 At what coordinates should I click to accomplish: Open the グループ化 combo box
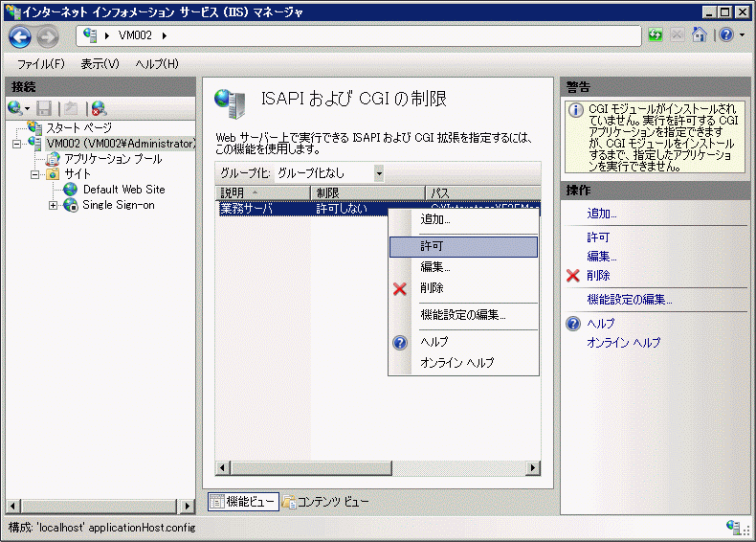[x=329, y=173]
